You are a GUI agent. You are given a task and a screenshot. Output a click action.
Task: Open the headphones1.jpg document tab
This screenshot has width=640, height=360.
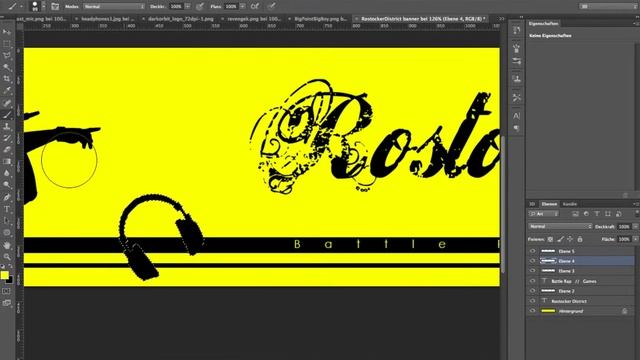click(x=108, y=19)
